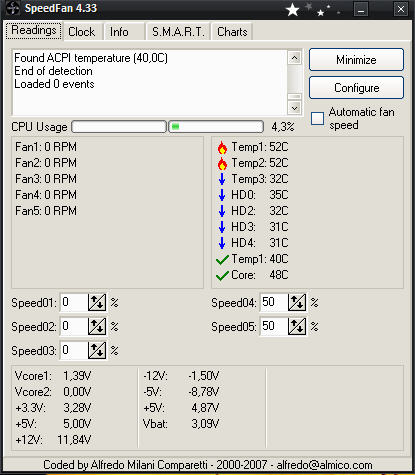Click the blue down arrow beside HD4: 31C
This screenshot has height=475, width=415.
tap(222, 243)
